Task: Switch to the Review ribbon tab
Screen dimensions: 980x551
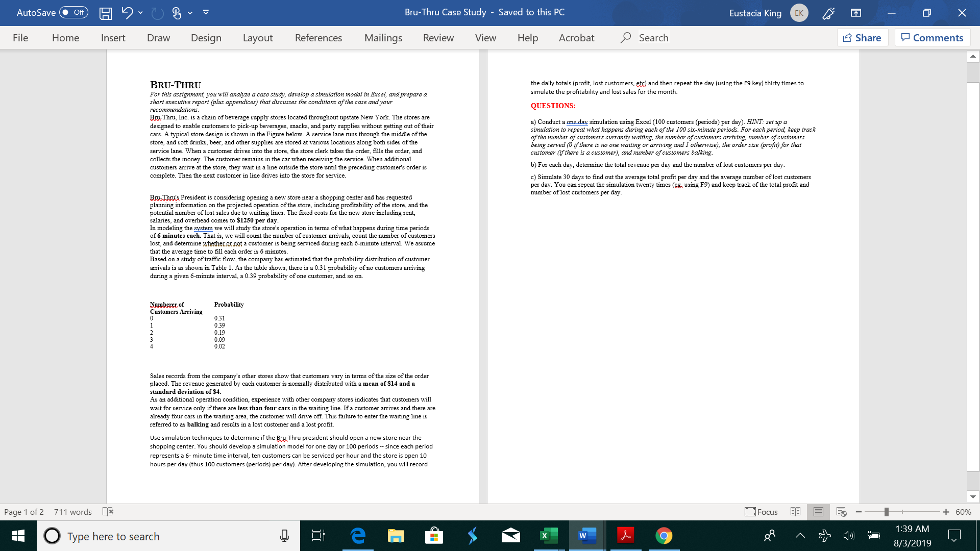Action: click(438, 37)
